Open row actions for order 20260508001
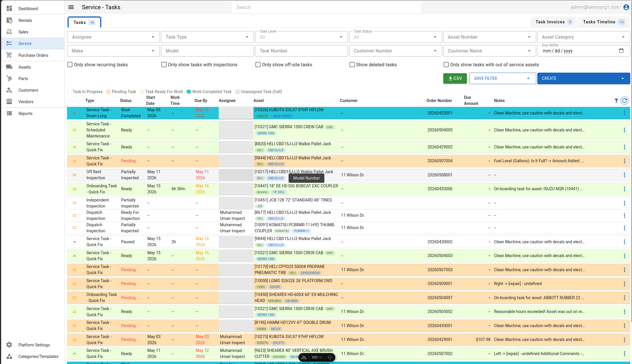632x364 pixels. pos(624,175)
